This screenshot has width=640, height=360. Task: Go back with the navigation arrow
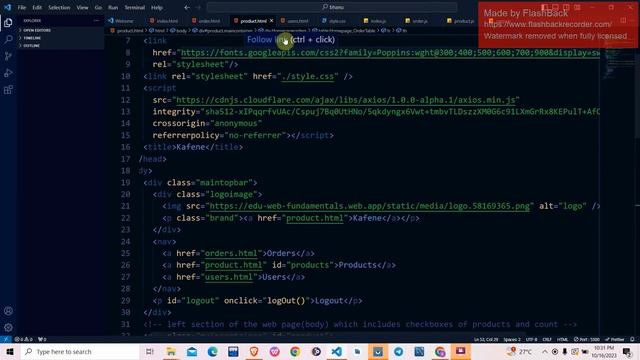(187, 7)
